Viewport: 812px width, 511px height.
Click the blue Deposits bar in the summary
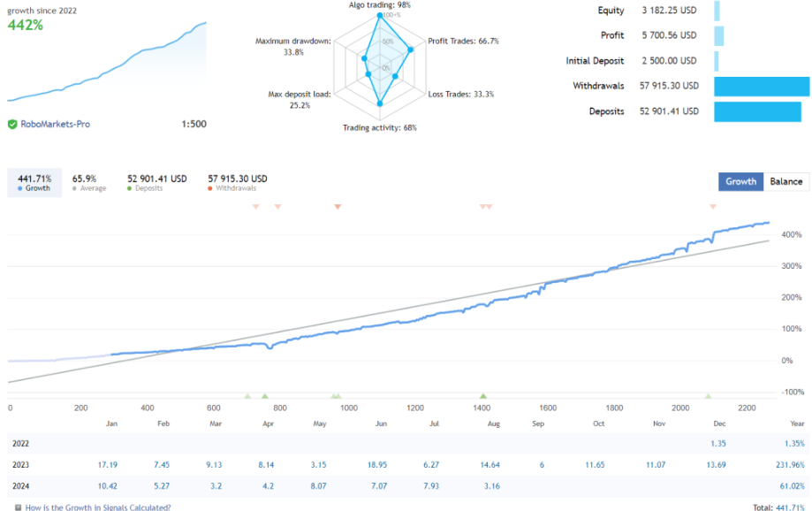pyautogui.click(x=757, y=111)
